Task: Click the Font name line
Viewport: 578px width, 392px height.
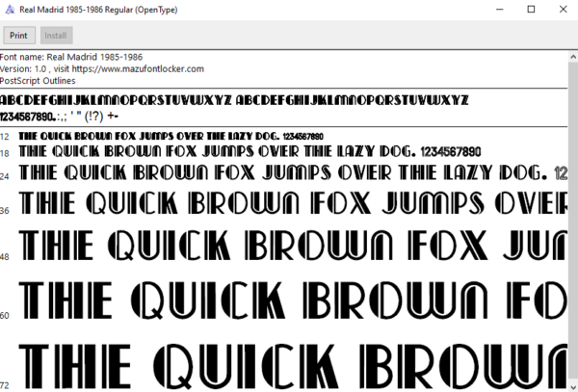Action: tap(71, 57)
